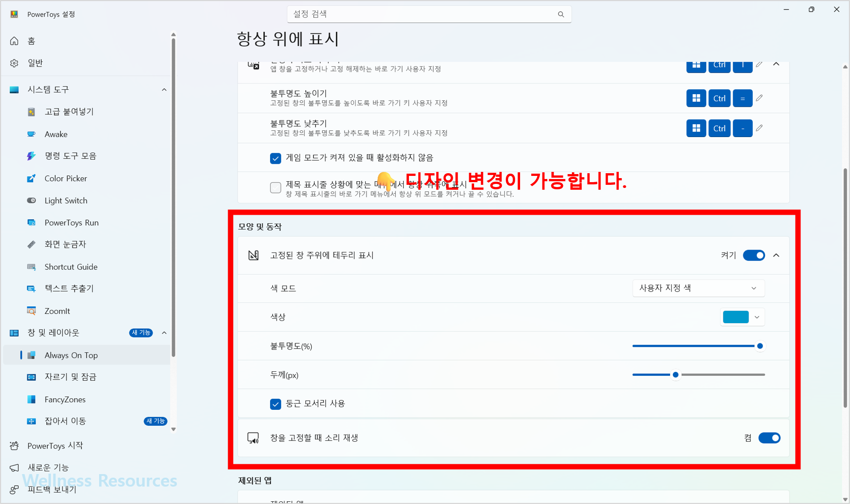Open 피드백 보내기 link
The image size is (850, 504).
[87, 490]
